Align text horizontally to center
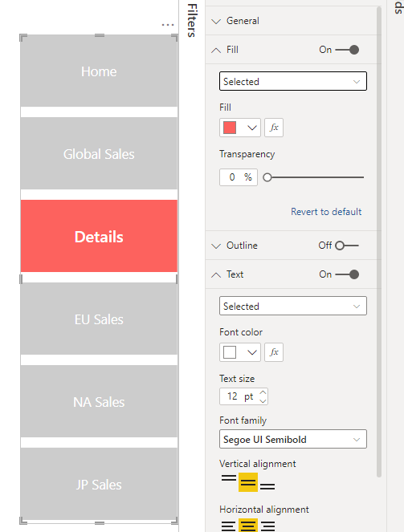The height and width of the screenshot is (532, 404). (248, 526)
